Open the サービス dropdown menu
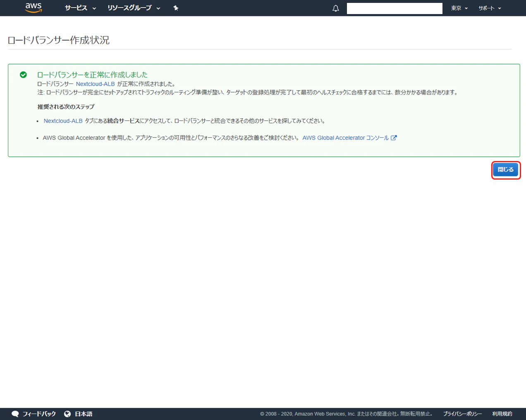The height and width of the screenshot is (420, 526). click(x=80, y=8)
